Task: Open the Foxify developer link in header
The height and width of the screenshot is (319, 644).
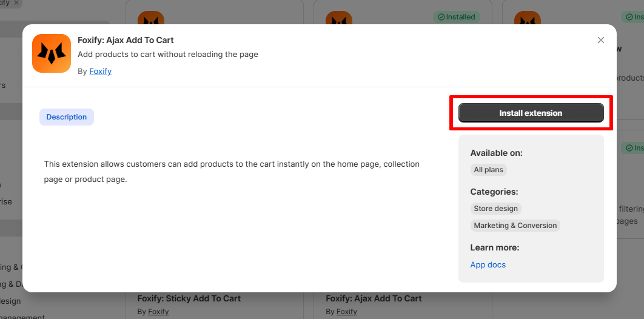Action: 101,72
